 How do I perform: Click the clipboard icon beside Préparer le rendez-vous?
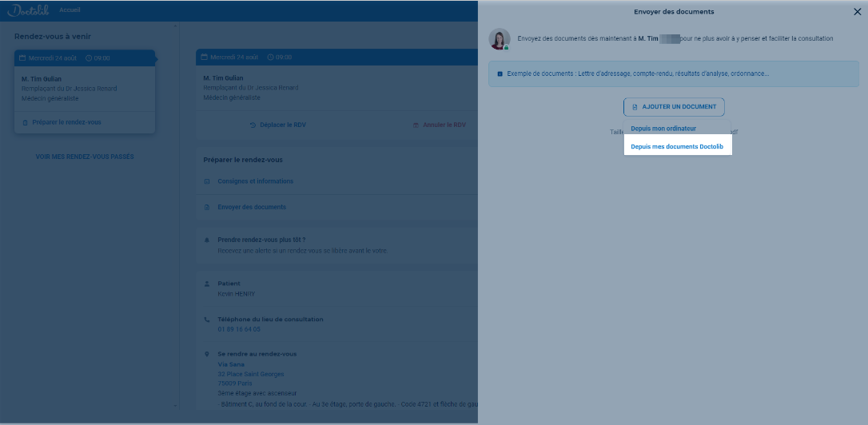26,122
